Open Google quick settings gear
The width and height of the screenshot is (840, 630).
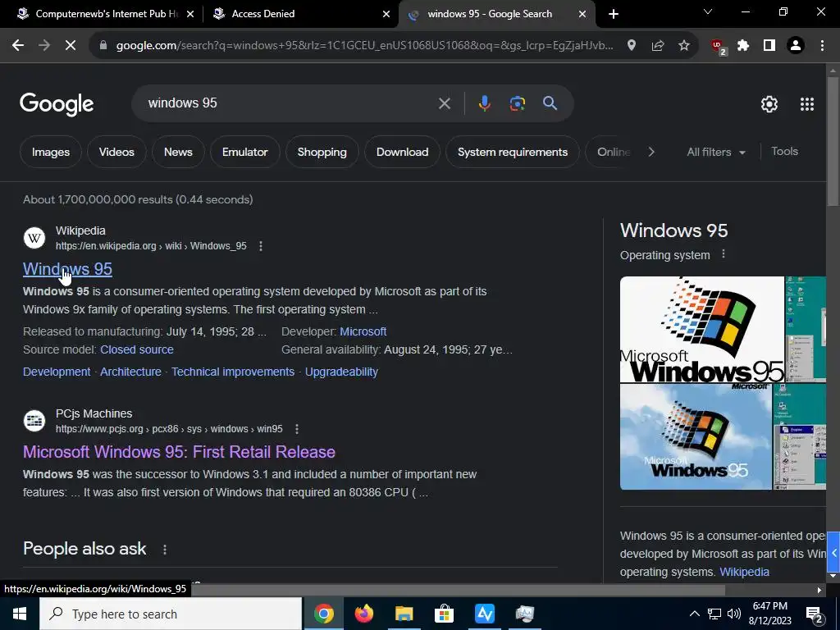point(769,104)
